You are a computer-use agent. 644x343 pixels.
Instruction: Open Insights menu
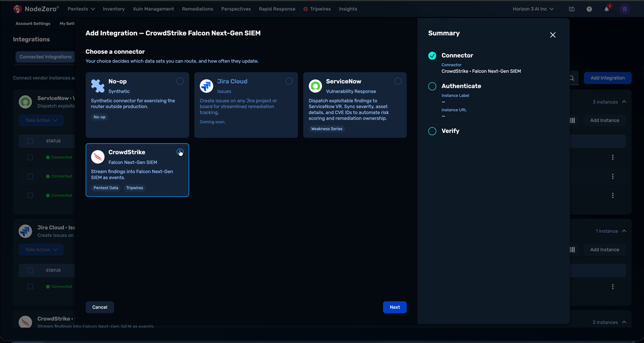pos(348,9)
